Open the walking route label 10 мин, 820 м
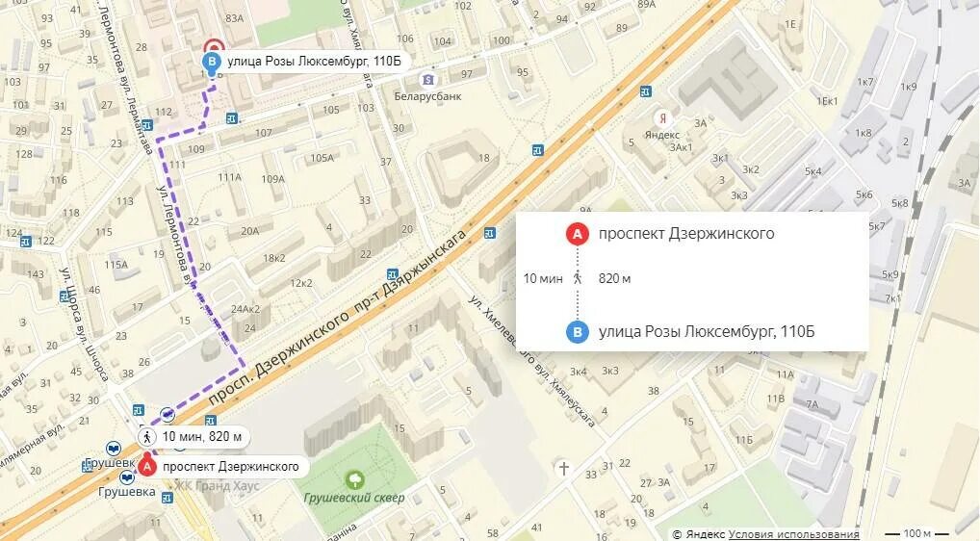 193,437
